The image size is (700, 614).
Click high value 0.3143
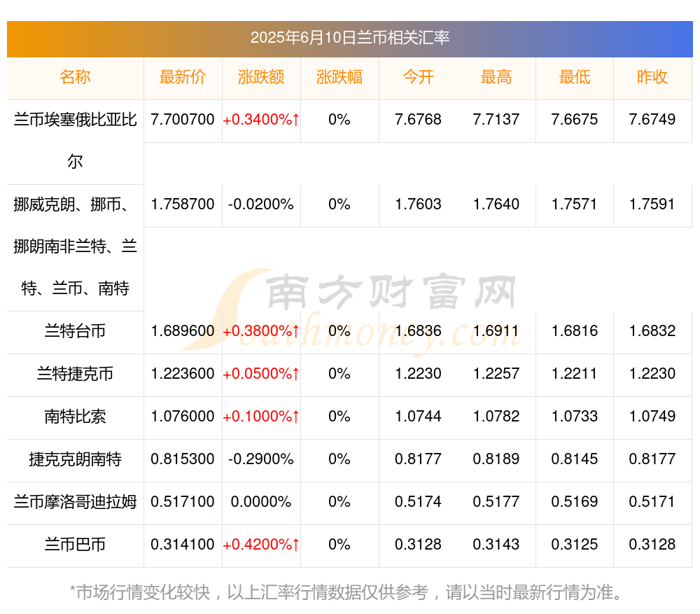click(x=496, y=545)
